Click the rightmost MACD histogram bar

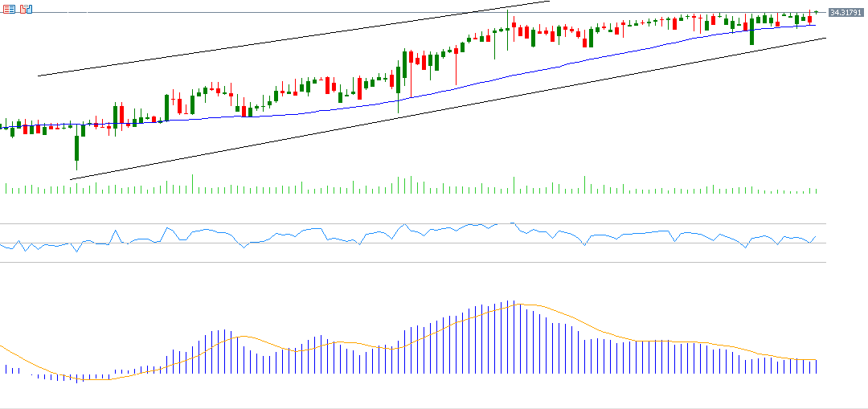click(816, 366)
